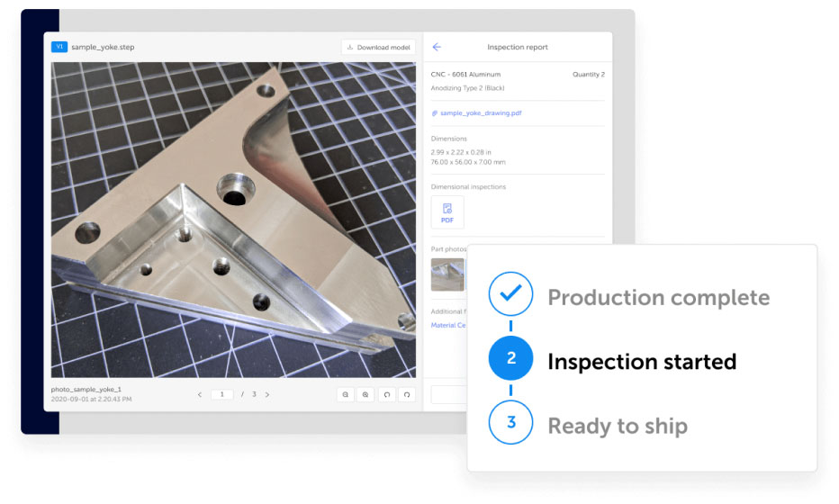Click the V1 version badge
839x504 pixels.
59,47
